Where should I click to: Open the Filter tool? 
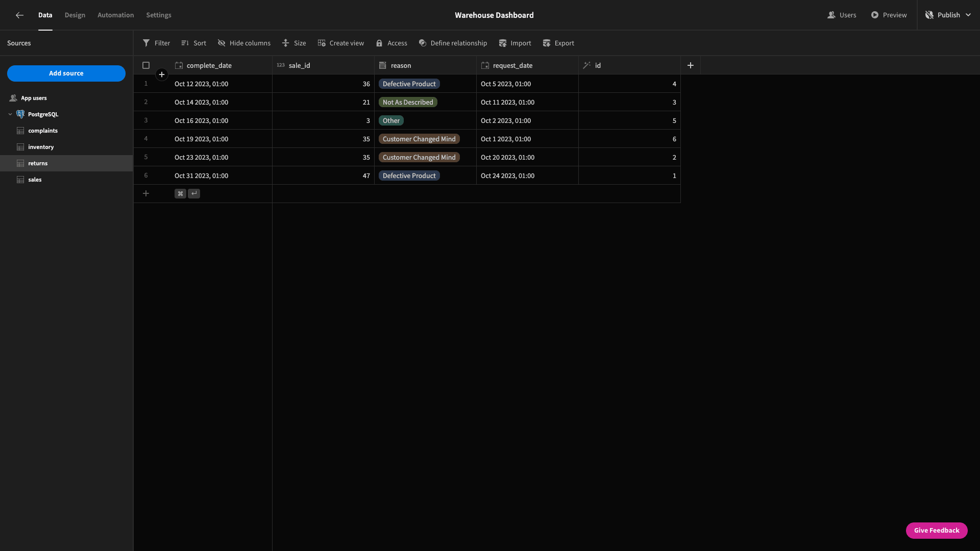(x=156, y=43)
